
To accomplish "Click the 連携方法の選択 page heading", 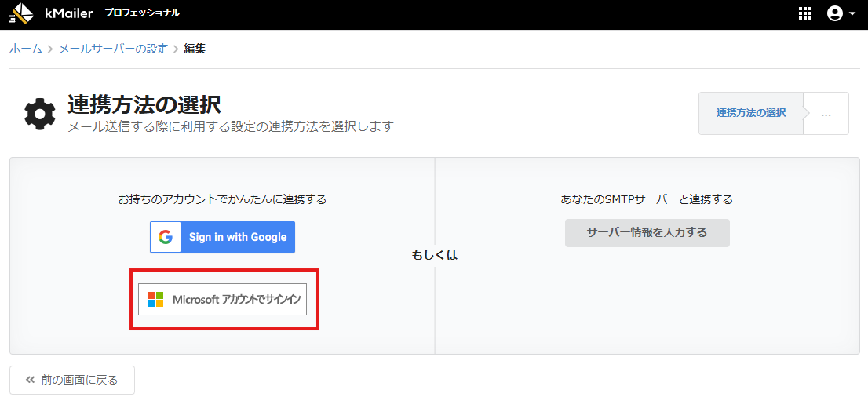I will pos(144,104).
